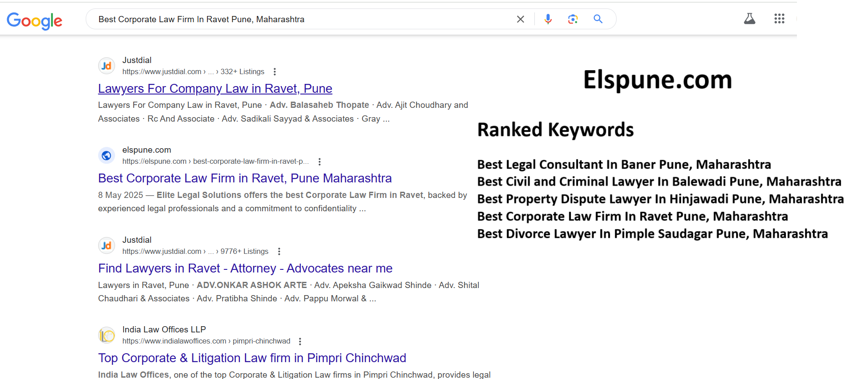Screen dimensions: 868x379
Task: Open more options for the first Justdial result
Action: [275, 72]
